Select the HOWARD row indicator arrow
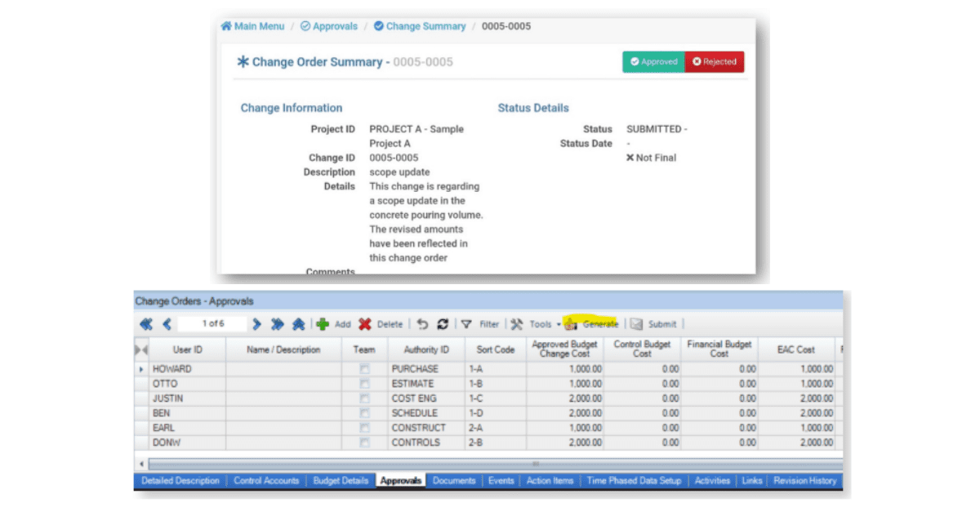Image resolution: width=980 pixels, height=512 pixels. coord(141,369)
